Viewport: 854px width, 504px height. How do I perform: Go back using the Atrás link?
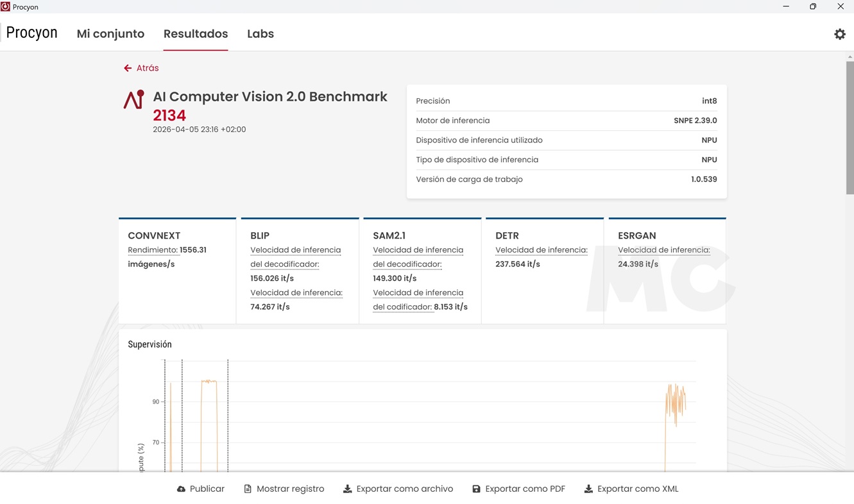pyautogui.click(x=148, y=68)
